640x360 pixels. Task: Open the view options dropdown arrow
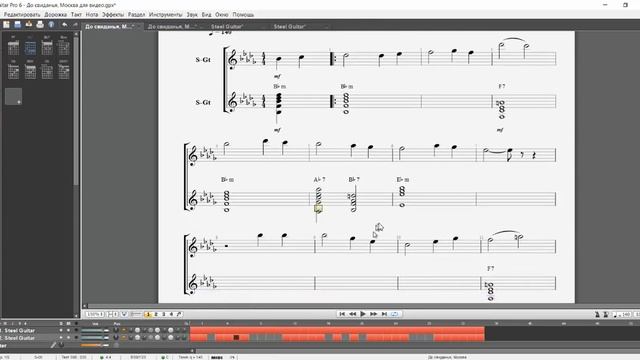pyautogui.click(x=124, y=314)
